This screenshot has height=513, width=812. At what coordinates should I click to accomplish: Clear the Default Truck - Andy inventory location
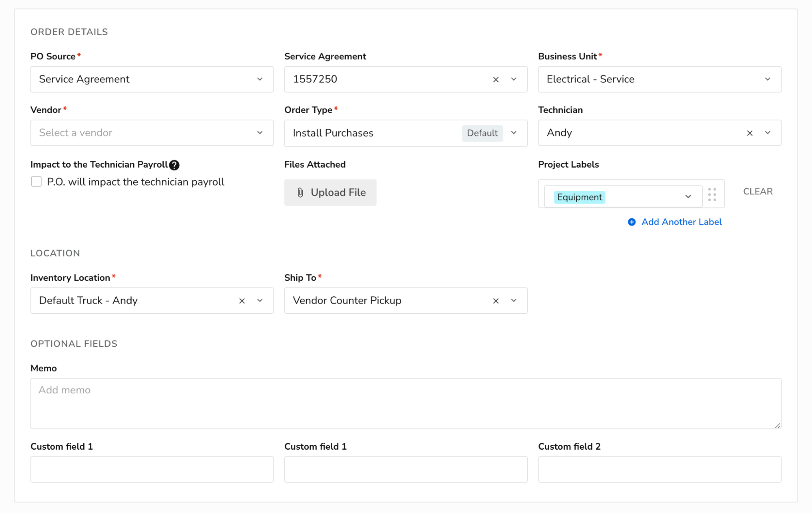tap(242, 301)
